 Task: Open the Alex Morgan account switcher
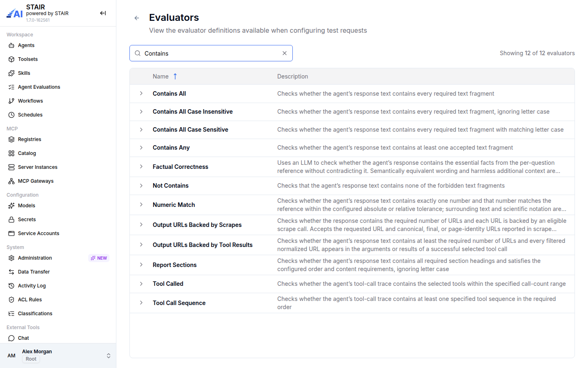[x=58, y=356]
